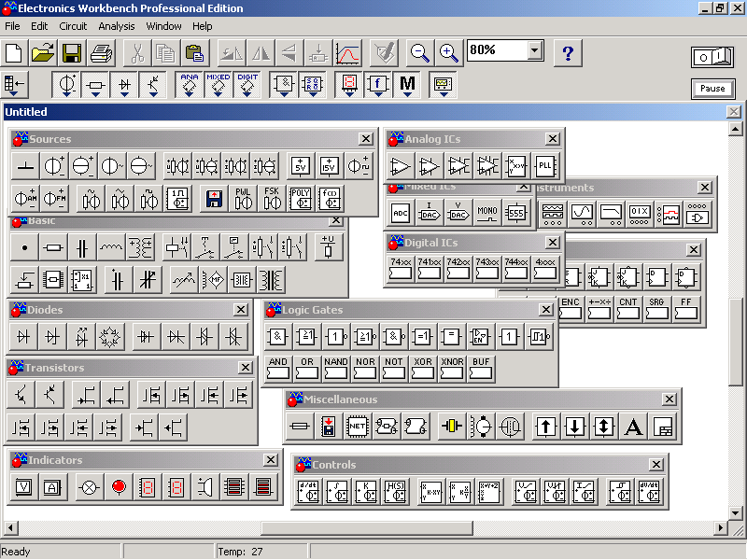
Task: Click the Zoom Out magnifier
Action: 419,53
